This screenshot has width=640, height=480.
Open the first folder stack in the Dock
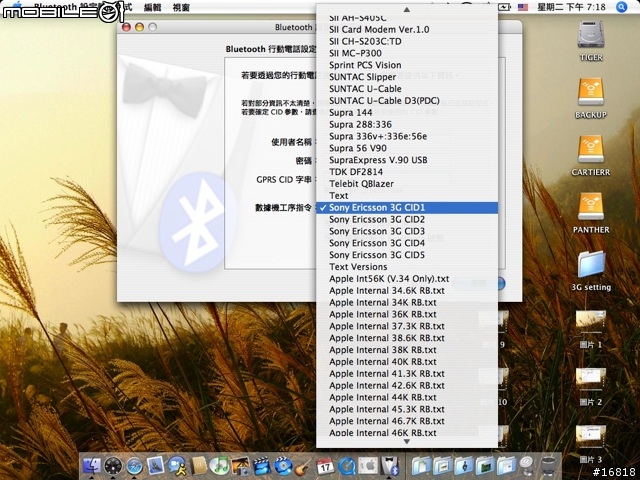click(421, 466)
